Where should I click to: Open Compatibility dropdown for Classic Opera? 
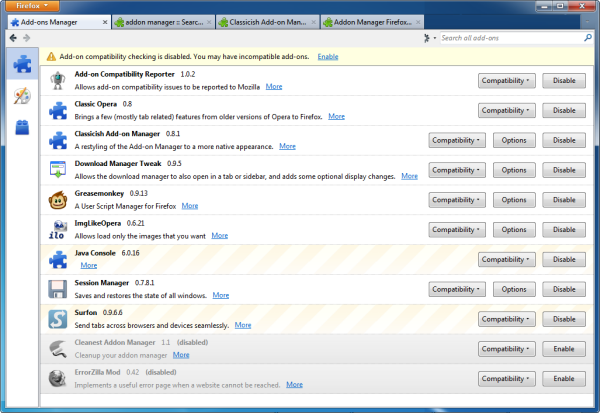coord(506,111)
